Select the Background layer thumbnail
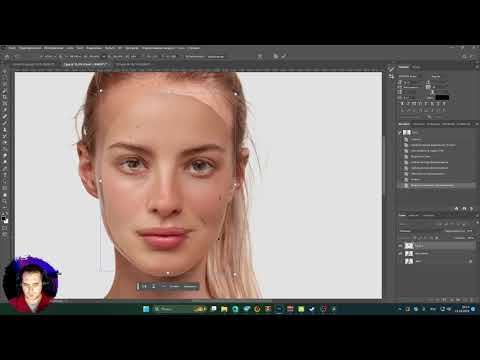The width and height of the screenshot is (480, 360). 409,261
